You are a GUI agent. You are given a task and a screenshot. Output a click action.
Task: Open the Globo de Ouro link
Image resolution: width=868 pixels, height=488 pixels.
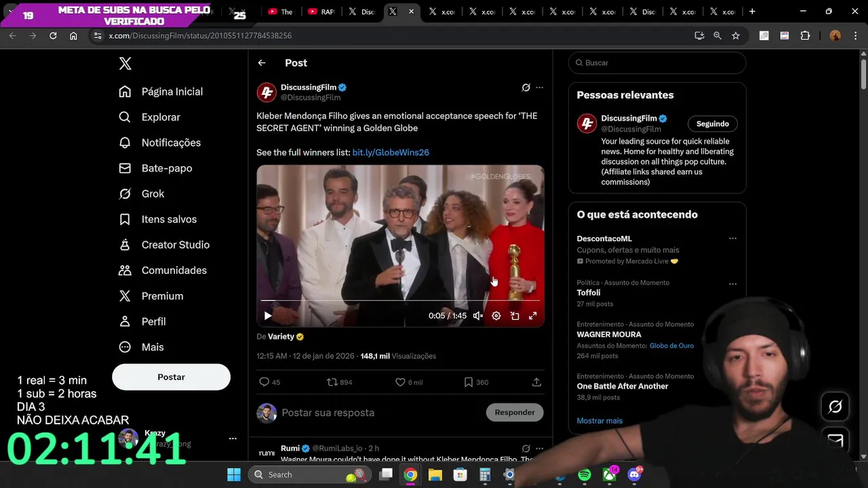(x=671, y=346)
